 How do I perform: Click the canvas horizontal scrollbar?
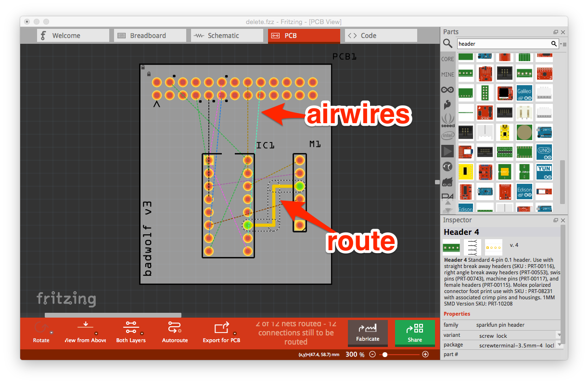tap(113, 315)
